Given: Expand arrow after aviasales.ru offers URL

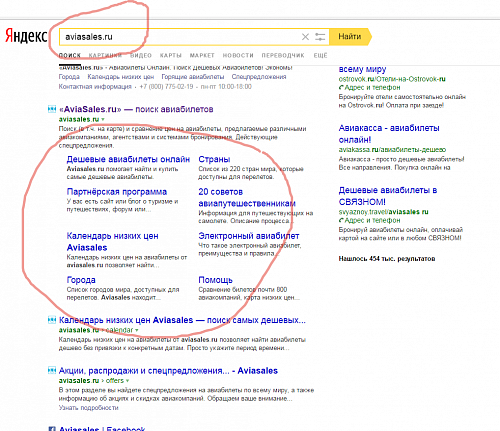Looking at the screenshot, I should click(x=127, y=381).
